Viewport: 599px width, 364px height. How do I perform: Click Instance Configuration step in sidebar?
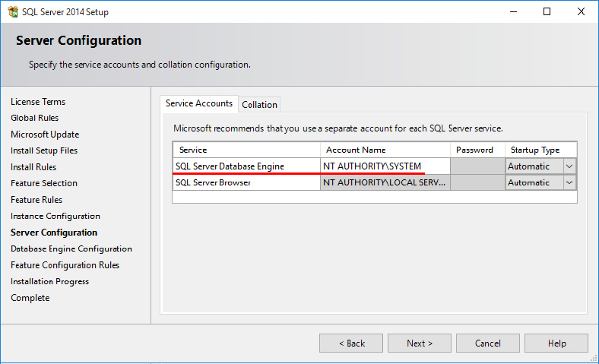(x=55, y=216)
